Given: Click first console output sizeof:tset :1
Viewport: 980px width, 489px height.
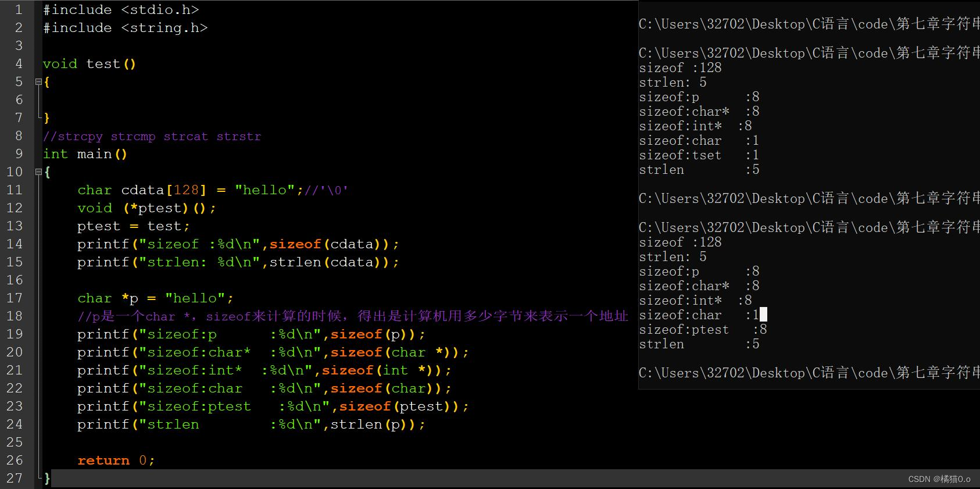Looking at the screenshot, I should [699, 155].
